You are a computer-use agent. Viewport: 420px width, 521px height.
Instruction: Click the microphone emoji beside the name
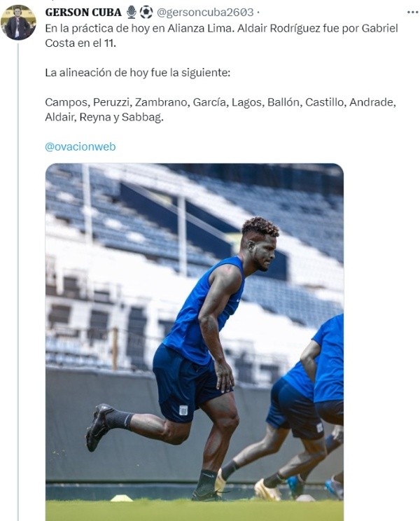pos(132,12)
